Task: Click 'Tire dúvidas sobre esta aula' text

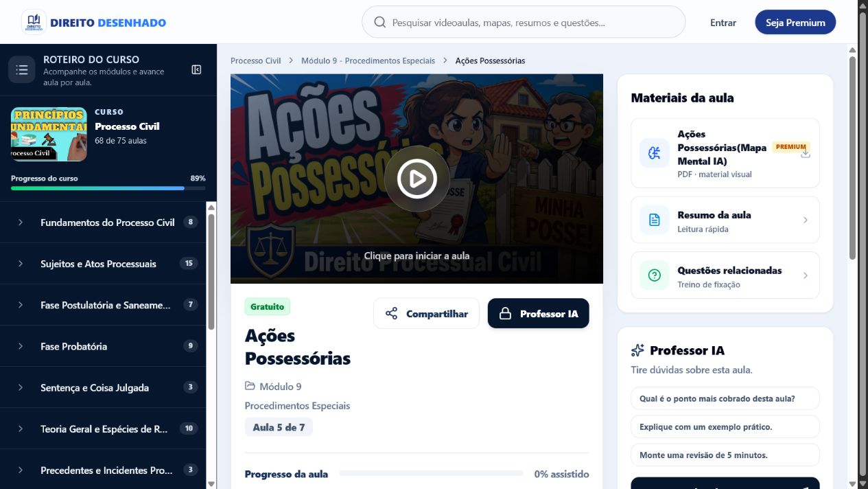Action: (692, 370)
